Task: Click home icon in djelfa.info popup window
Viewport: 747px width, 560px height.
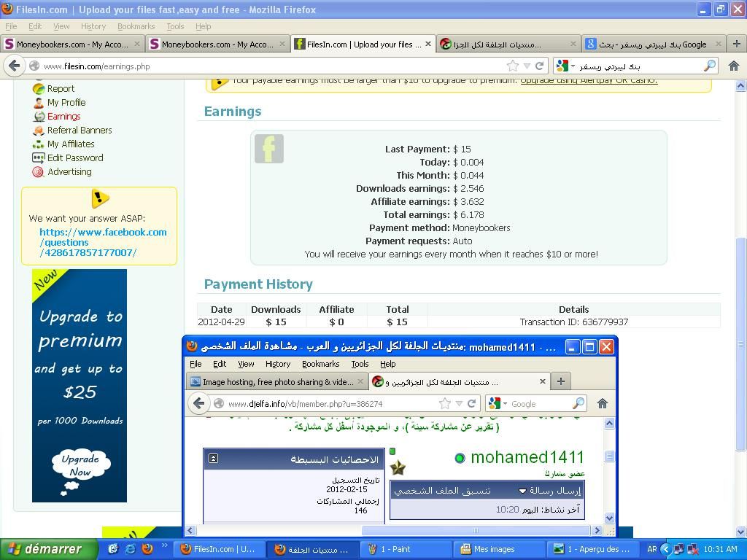Action: tap(602, 403)
